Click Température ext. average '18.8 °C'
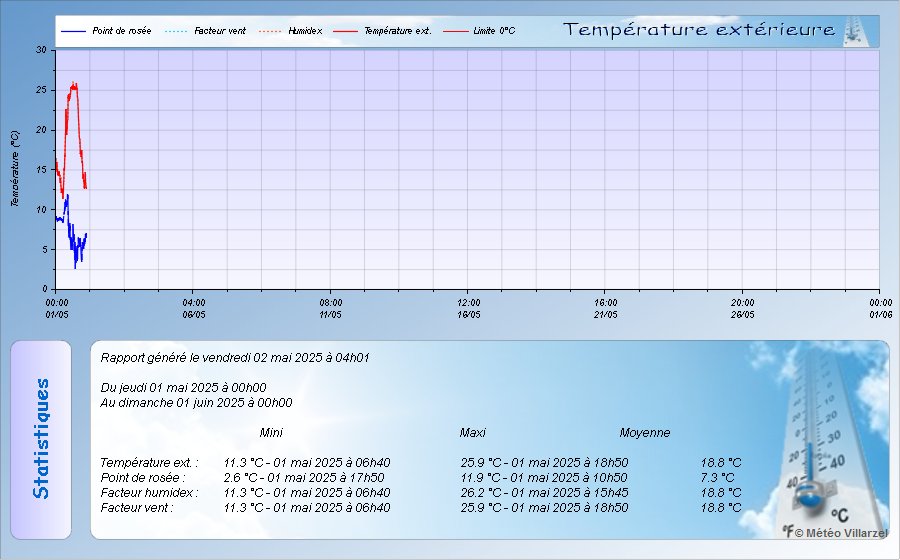 pos(721,462)
